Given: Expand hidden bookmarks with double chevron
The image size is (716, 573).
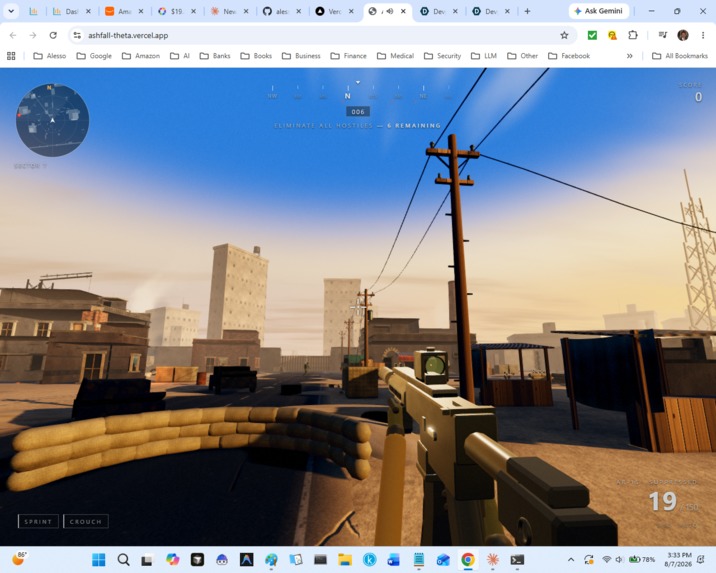Looking at the screenshot, I should click(630, 56).
